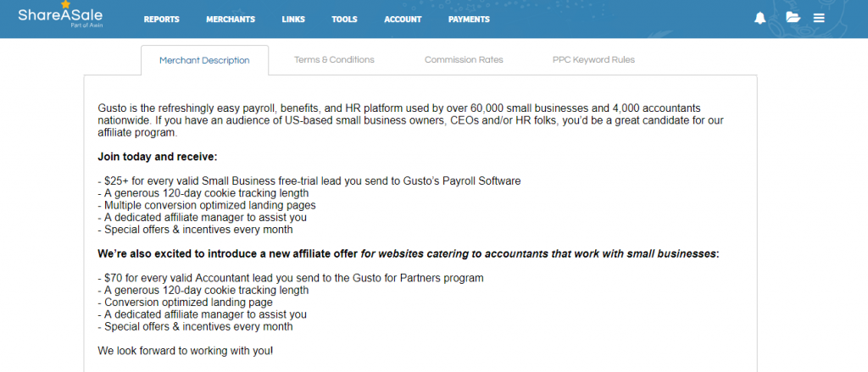
Task: Click 'We look forward to working with you!' text
Action: tap(186, 351)
